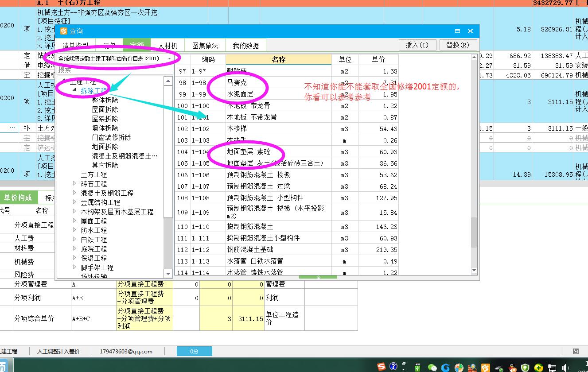Image resolution: width=588 pixels, height=372 pixels.
Task: Select row 1-102 木楼梯
Action: point(287,129)
